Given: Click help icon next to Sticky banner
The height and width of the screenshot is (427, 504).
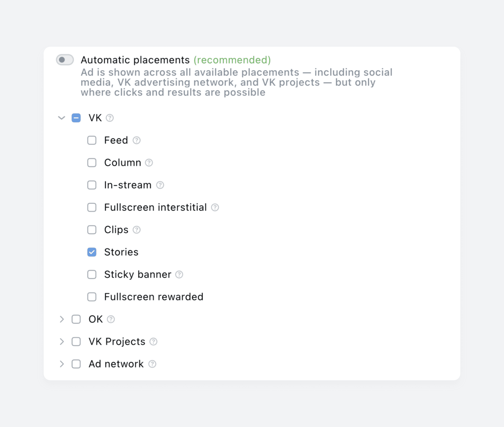Looking at the screenshot, I should coord(179,274).
